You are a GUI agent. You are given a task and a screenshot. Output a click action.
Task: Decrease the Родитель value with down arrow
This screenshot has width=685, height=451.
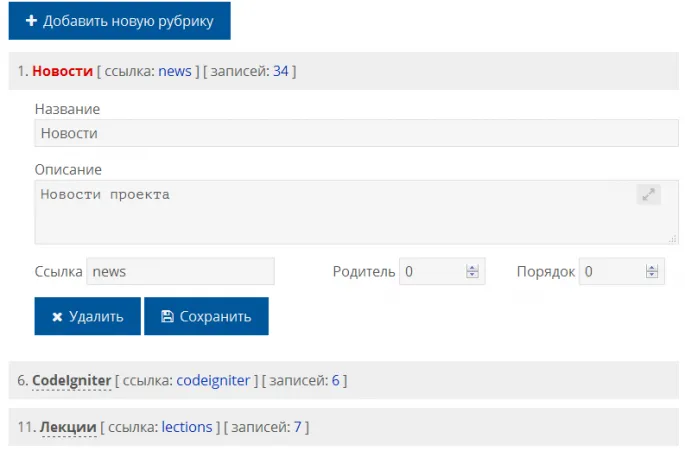pos(472,275)
